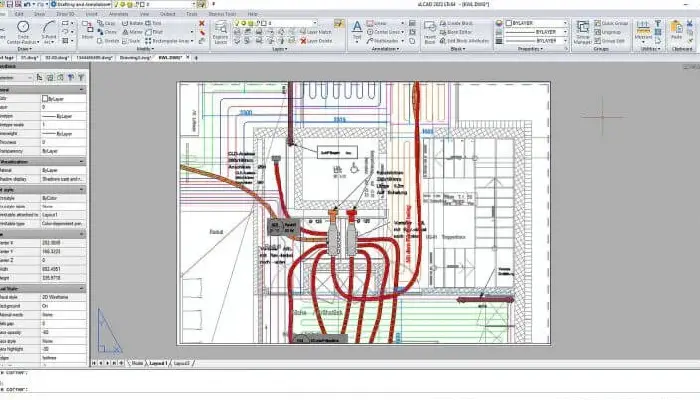The height and width of the screenshot is (400, 700).
Task: Click the red X erase icon
Action: point(202,23)
